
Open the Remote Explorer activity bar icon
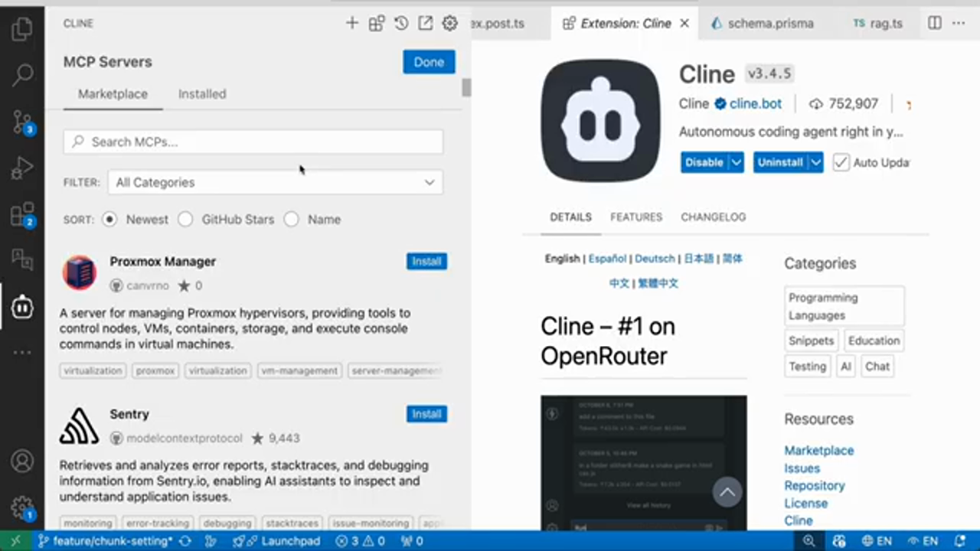click(22, 261)
